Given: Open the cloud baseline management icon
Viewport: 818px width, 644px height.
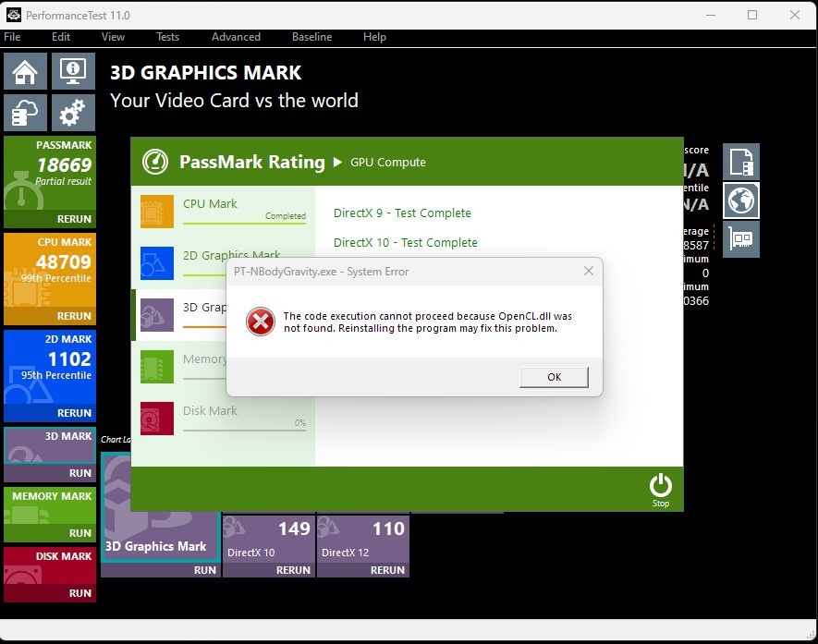Looking at the screenshot, I should point(25,113).
